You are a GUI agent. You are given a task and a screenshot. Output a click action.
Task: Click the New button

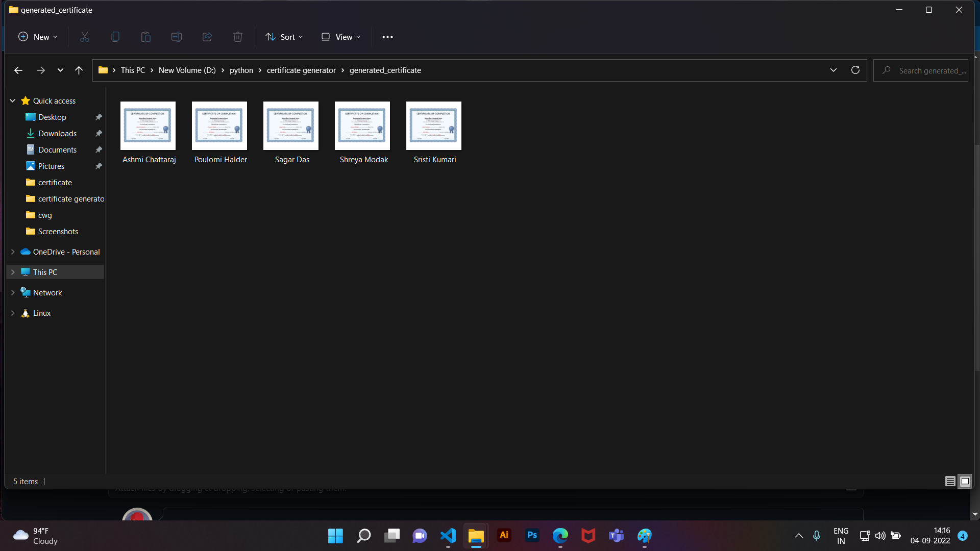(x=38, y=37)
